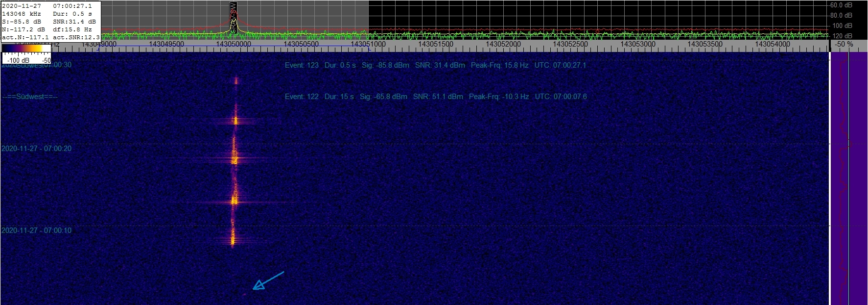Click the 2020-11-27 - 07:00:10 timestamp
The width and height of the screenshot is (868, 305).
pos(36,230)
